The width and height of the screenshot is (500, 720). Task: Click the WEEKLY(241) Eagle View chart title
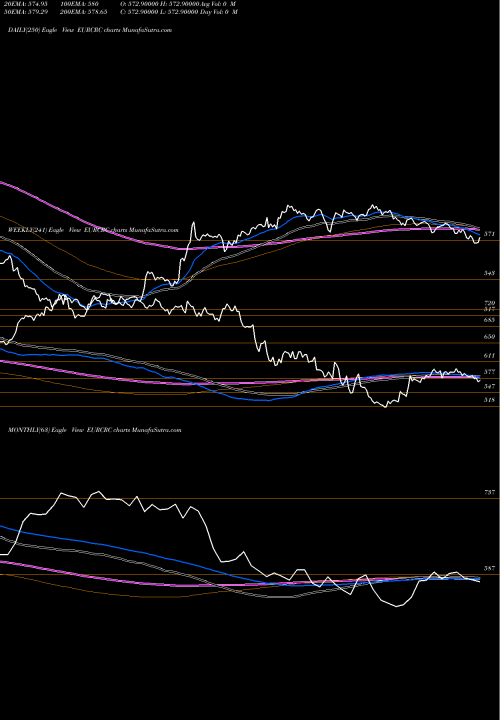pyautogui.click(x=93, y=230)
